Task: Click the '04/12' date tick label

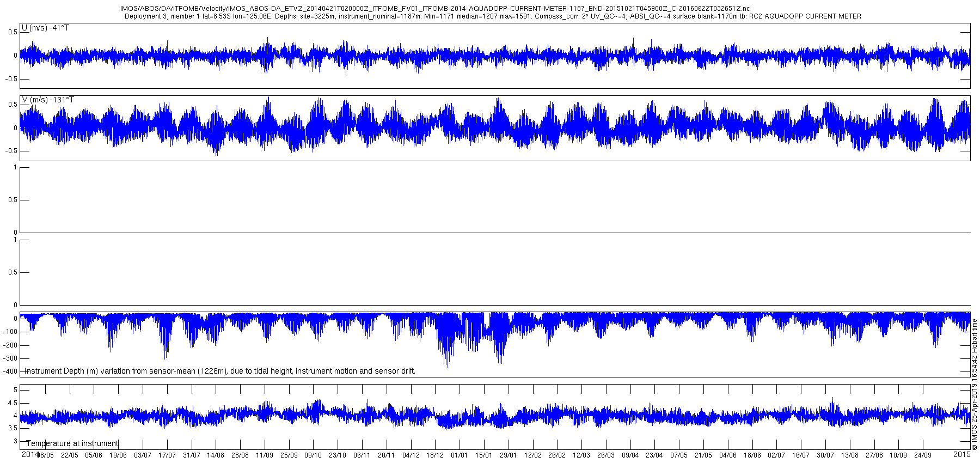Action: 411,455
